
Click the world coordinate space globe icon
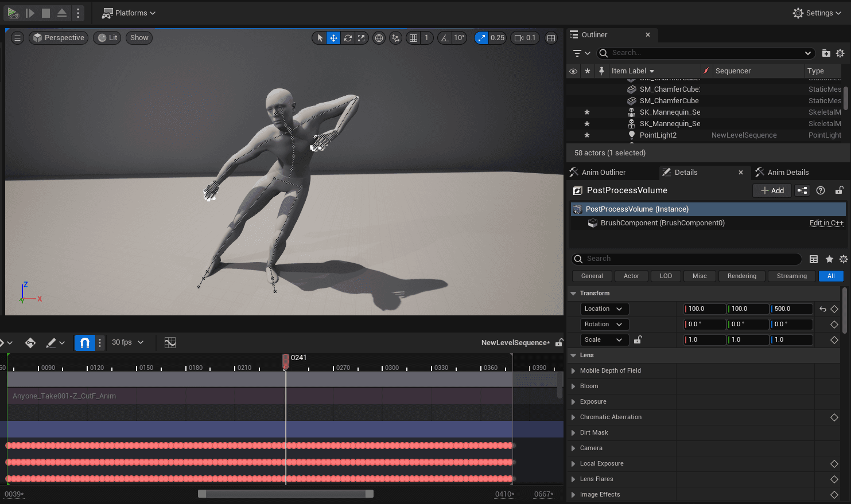(x=379, y=38)
